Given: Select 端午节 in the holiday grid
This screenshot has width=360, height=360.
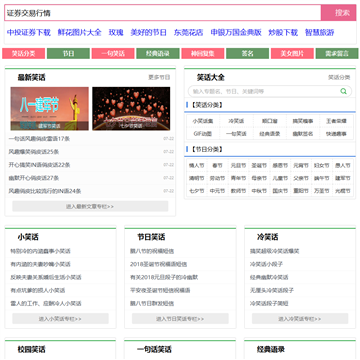Looking at the screenshot, I should [x=322, y=178].
